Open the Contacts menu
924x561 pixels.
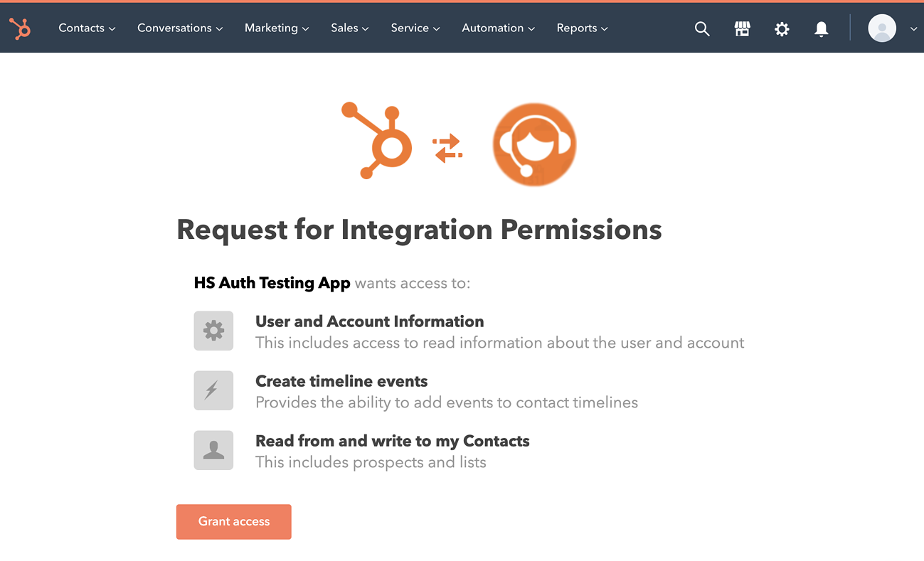point(87,28)
